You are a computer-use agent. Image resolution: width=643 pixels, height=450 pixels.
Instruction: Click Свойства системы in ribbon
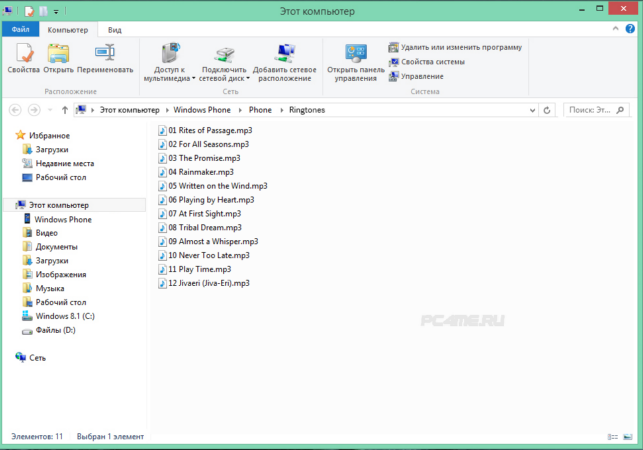pyautogui.click(x=426, y=62)
